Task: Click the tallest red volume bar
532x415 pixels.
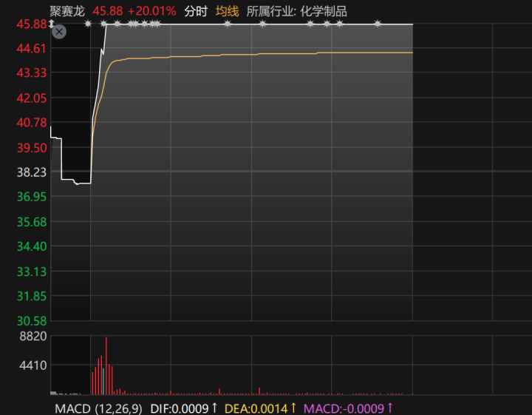Action: 106,365
